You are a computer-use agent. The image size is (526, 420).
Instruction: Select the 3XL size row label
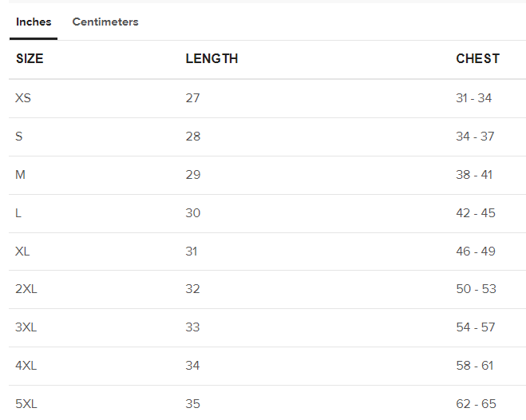pos(26,327)
